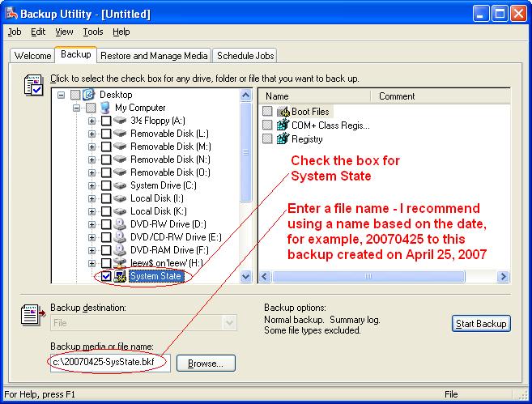Click the tree scrollbar down arrow
The width and height of the screenshot is (532, 404).
(x=245, y=276)
